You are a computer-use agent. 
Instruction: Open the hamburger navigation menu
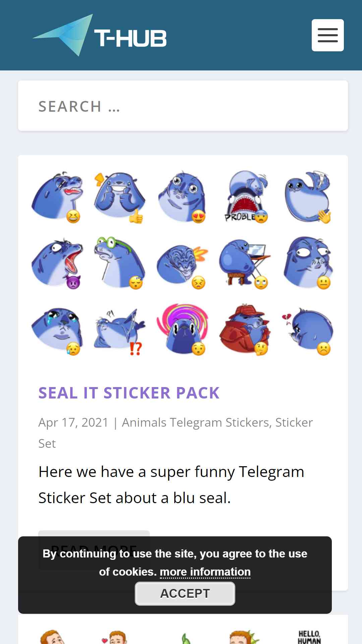point(327,35)
